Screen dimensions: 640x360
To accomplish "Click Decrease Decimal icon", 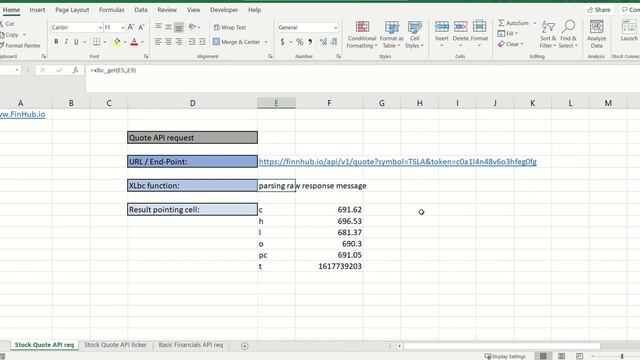I will pyautogui.click(x=334, y=42).
